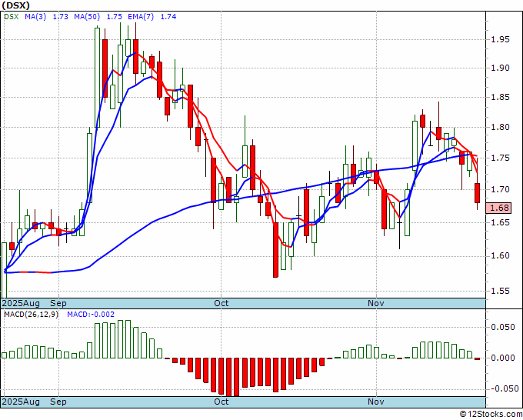Click the 1.85 price axis label

[x=501, y=98]
